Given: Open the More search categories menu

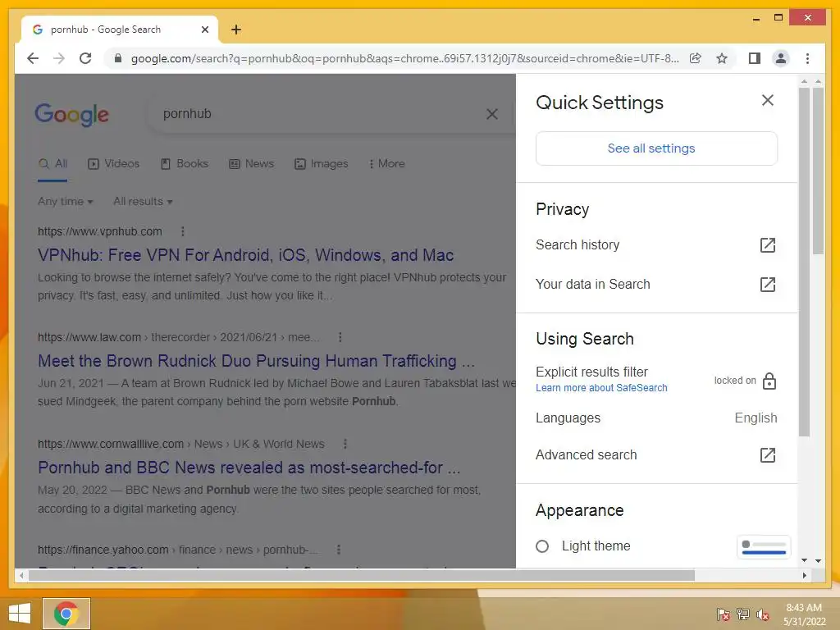Looking at the screenshot, I should click(387, 163).
